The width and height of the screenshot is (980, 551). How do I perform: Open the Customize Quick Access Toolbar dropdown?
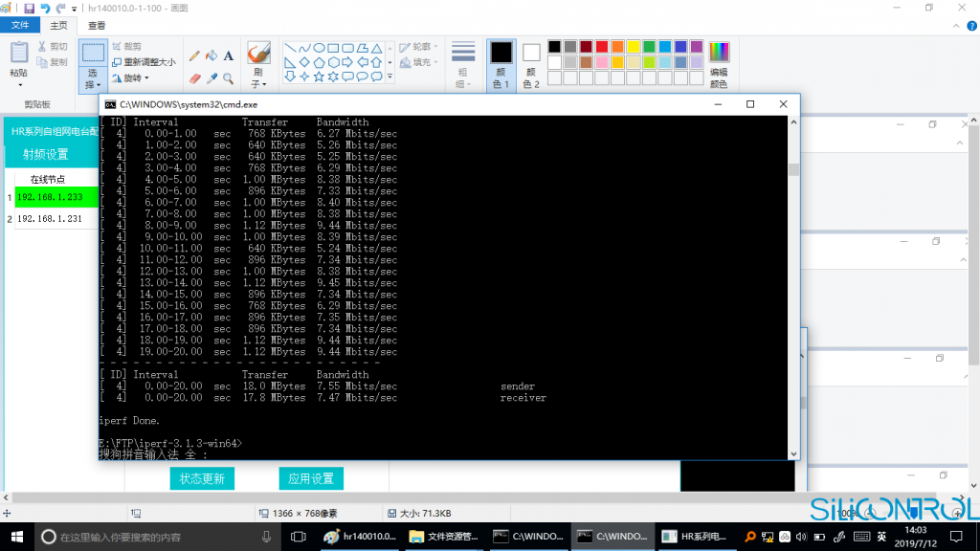(74, 9)
